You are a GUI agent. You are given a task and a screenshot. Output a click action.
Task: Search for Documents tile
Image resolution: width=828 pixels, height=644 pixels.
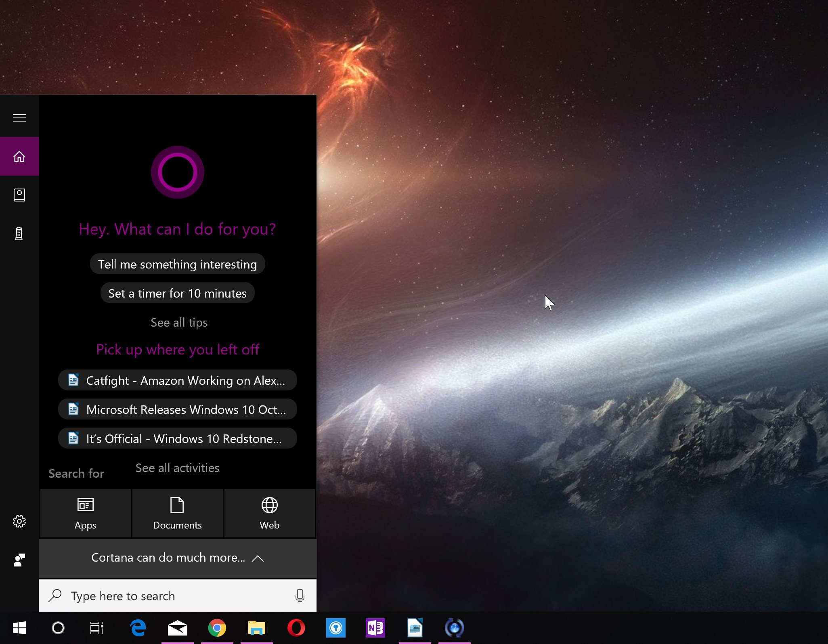(178, 513)
